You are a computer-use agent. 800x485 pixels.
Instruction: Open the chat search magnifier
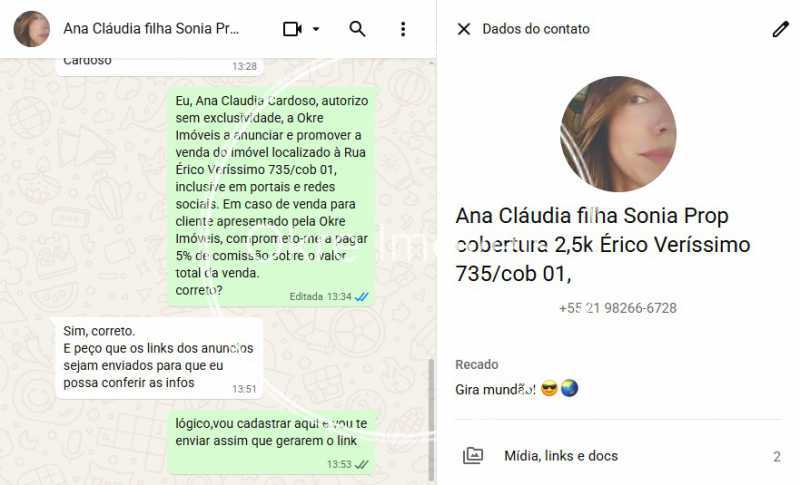pyautogui.click(x=357, y=29)
